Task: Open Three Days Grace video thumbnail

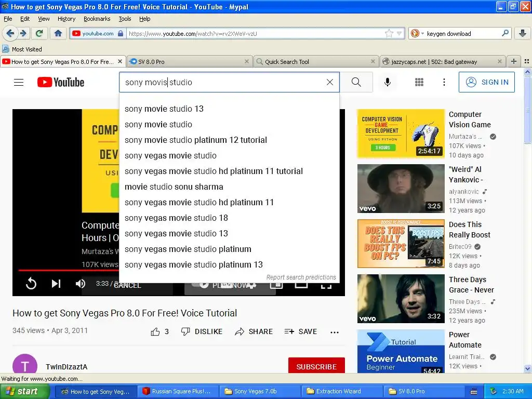Action: [401, 299]
